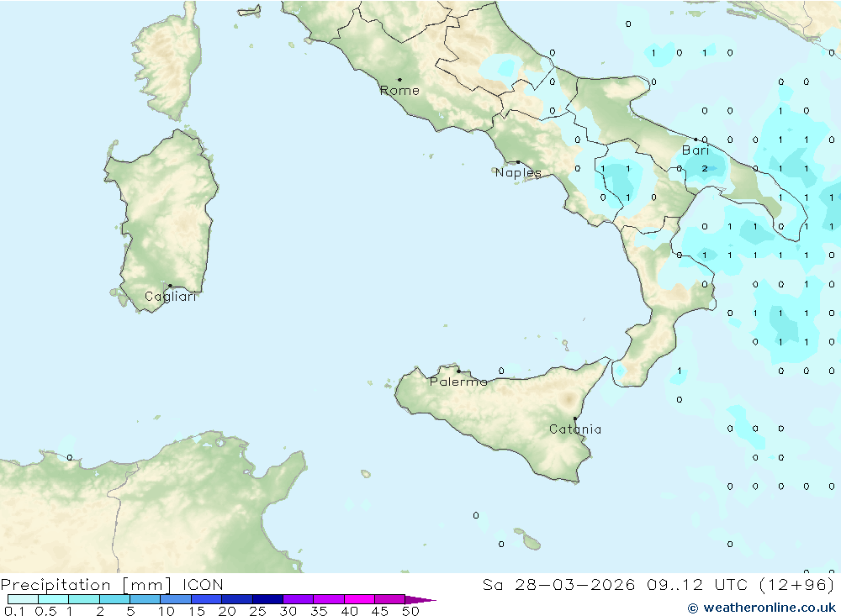Pick the 10–15 mm blue legend swatch
This screenshot has height=616, width=841.
pyautogui.click(x=176, y=599)
